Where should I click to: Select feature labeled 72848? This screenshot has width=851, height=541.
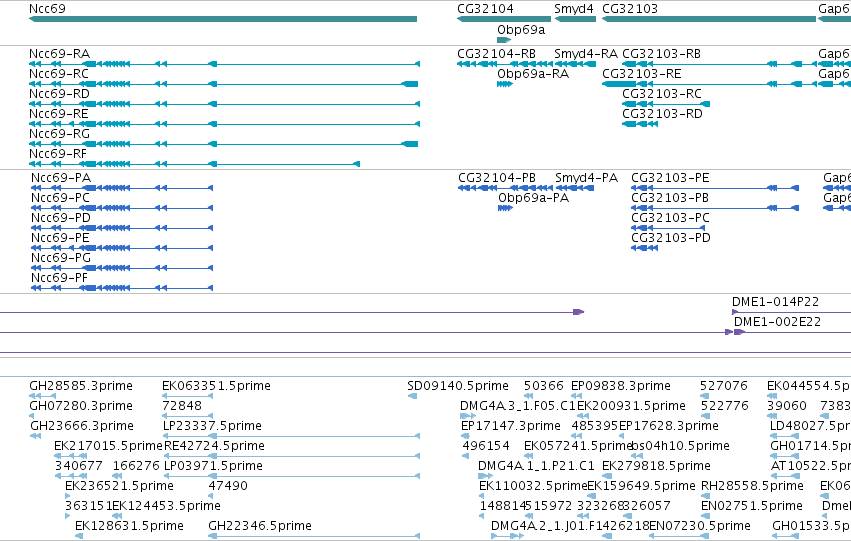pyautogui.click(x=182, y=406)
